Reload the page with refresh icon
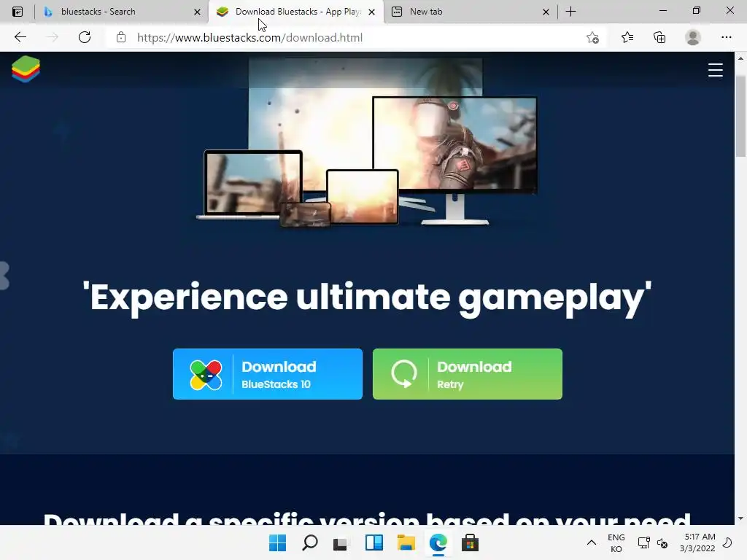Image resolution: width=747 pixels, height=560 pixels. 85,37
